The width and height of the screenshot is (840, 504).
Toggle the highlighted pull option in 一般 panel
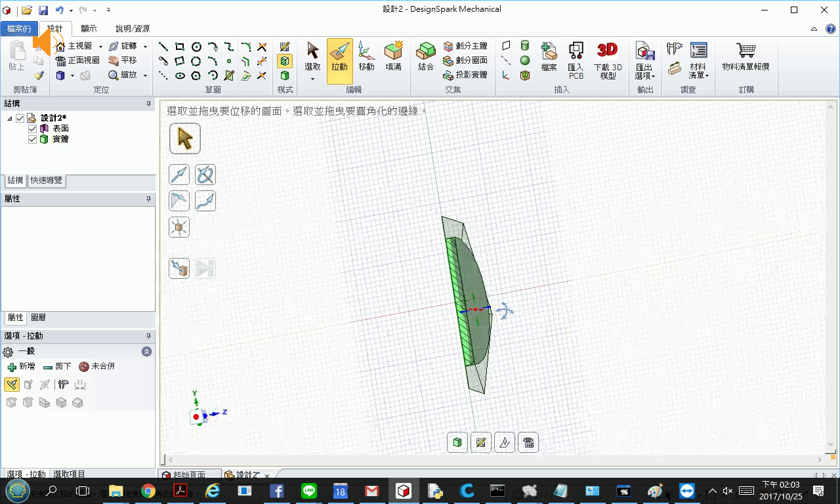(x=11, y=385)
